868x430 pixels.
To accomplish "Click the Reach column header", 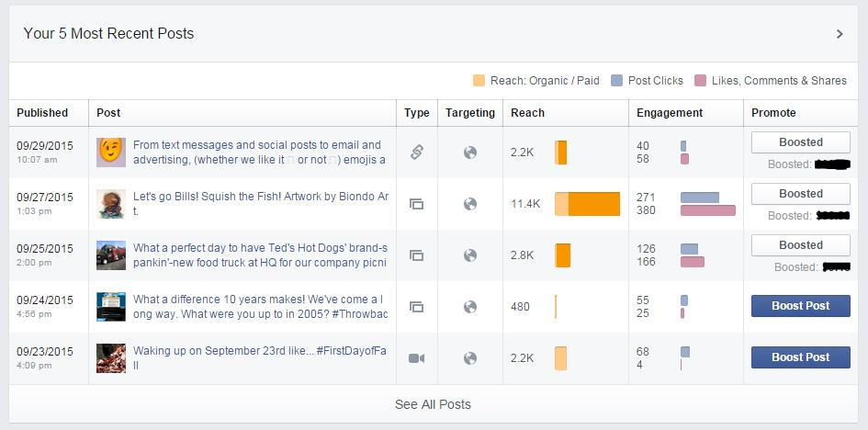I will (527, 113).
